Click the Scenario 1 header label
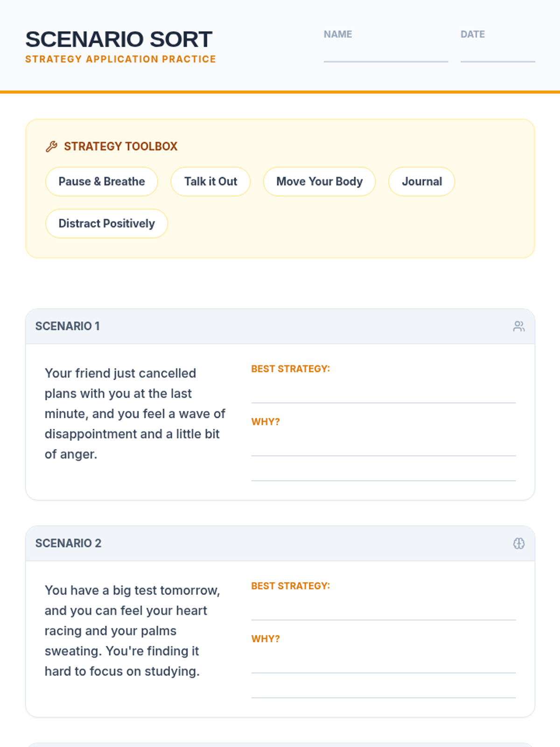The image size is (560, 747). pyautogui.click(x=68, y=326)
